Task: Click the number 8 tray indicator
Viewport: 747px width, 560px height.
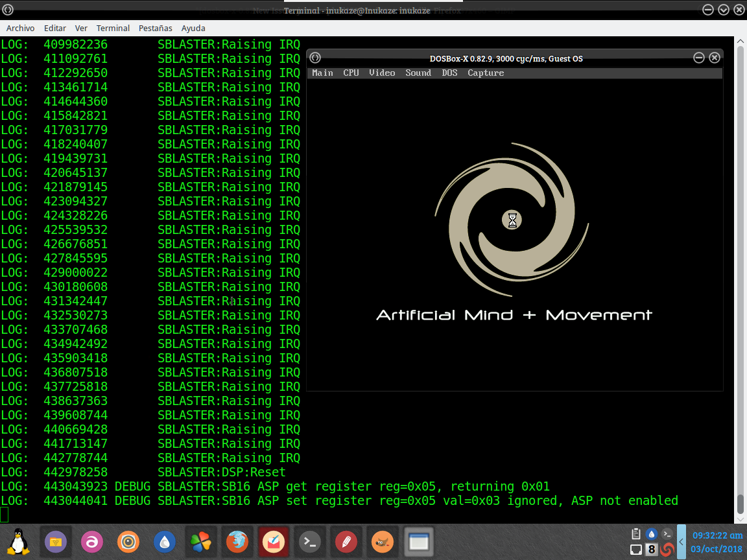Action: coord(651,550)
